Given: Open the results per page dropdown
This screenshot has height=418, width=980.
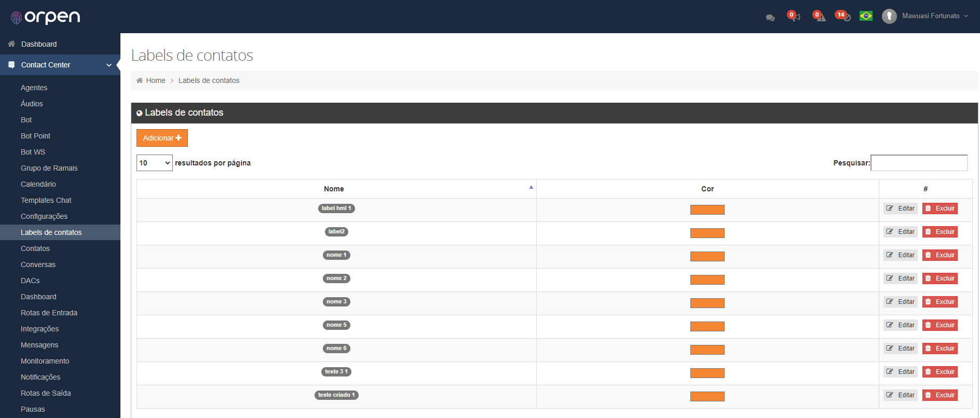Looking at the screenshot, I should pos(155,163).
